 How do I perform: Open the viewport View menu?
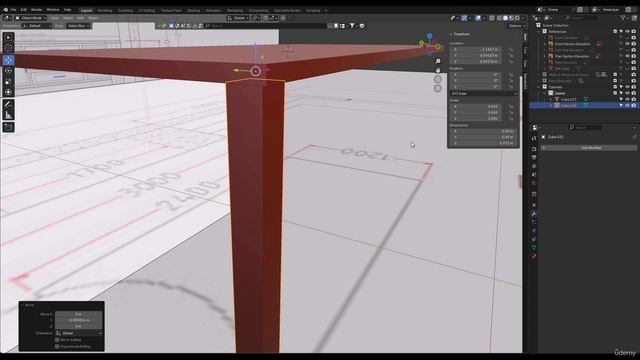[55, 18]
